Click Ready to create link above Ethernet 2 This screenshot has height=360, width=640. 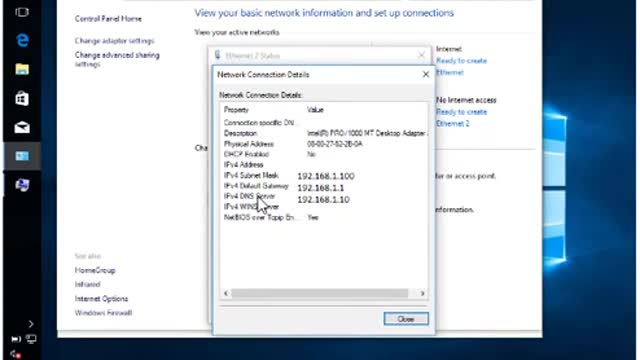pos(462,112)
